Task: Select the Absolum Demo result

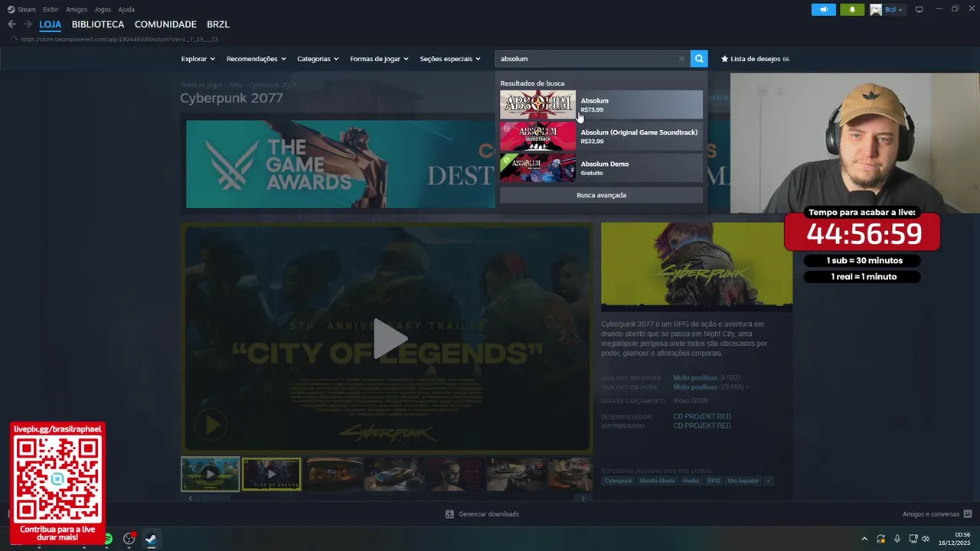Action: click(601, 168)
